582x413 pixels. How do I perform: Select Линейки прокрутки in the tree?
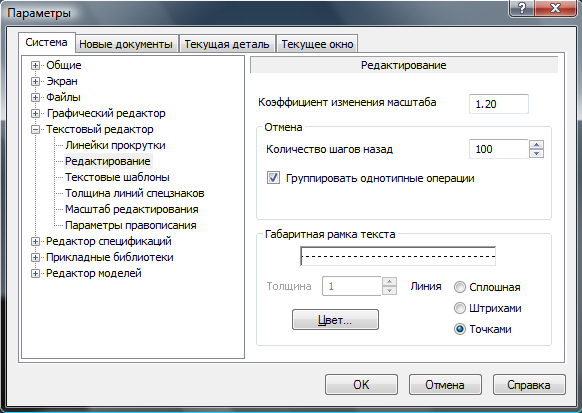[x=115, y=145]
